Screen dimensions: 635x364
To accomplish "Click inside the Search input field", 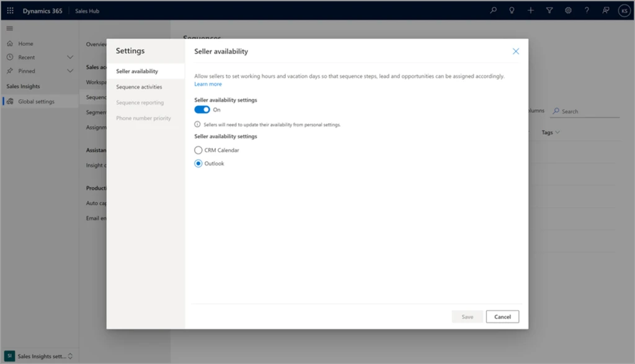I will (x=586, y=111).
